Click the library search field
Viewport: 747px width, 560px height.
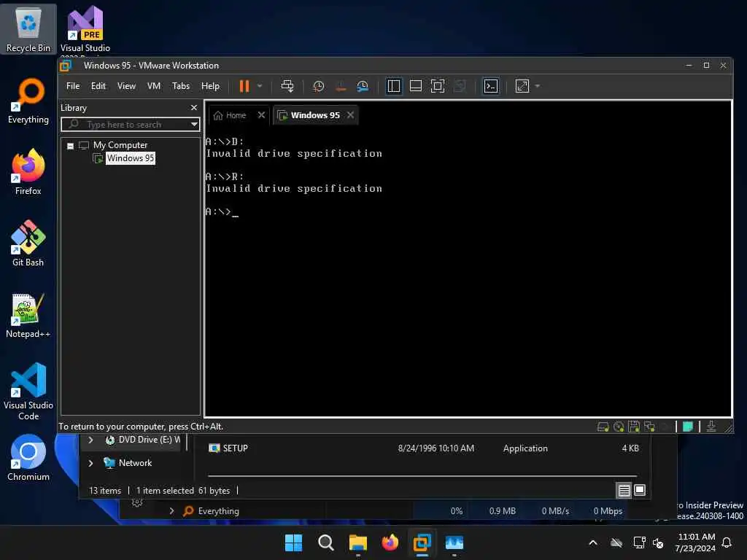pos(126,124)
